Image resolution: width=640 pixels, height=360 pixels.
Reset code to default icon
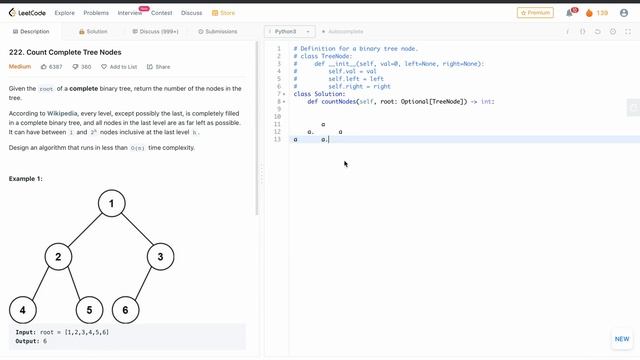point(598,31)
